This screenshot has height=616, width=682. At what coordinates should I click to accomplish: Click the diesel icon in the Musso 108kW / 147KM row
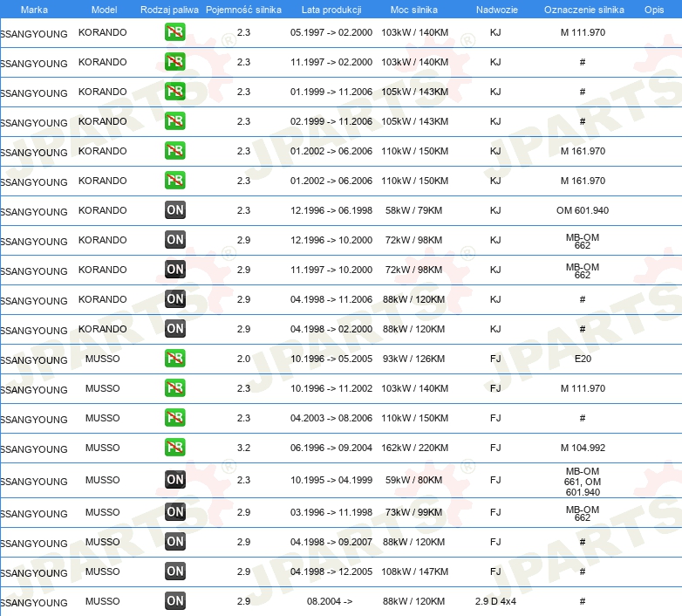pos(175,572)
